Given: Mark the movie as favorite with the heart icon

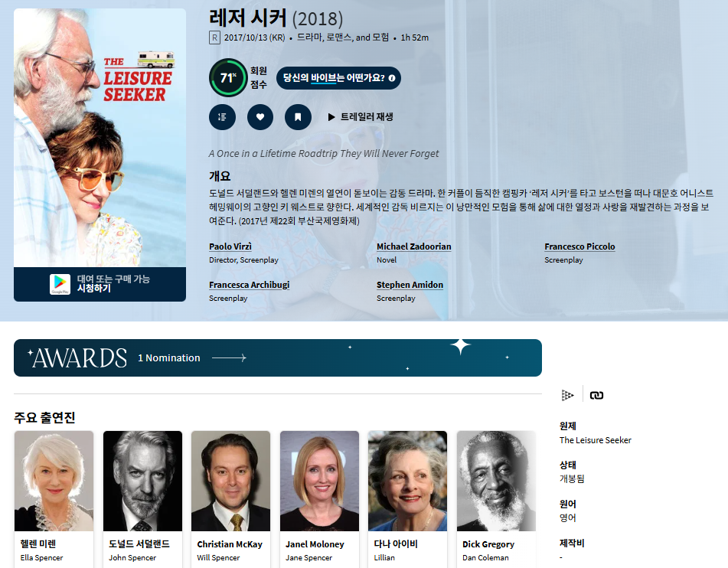Looking at the screenshot, I should [x=260, y=117].
